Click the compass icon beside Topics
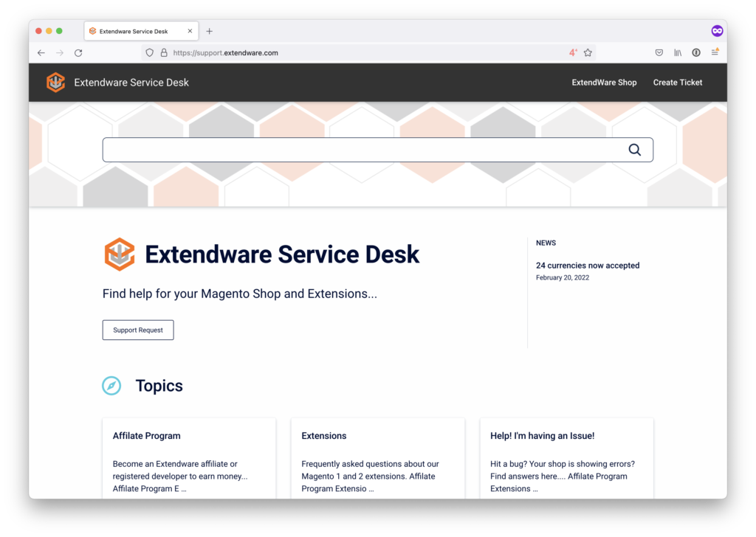 click(x=111, y=386)
